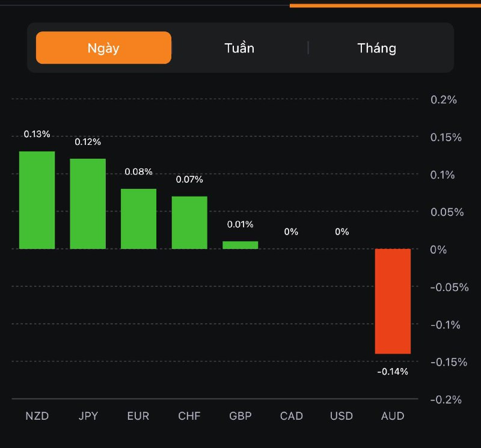Image resolution: width=481 pixels, height=448 pixels.
Task: Select the AUD currency label on axis
Action: click(393, 416)
